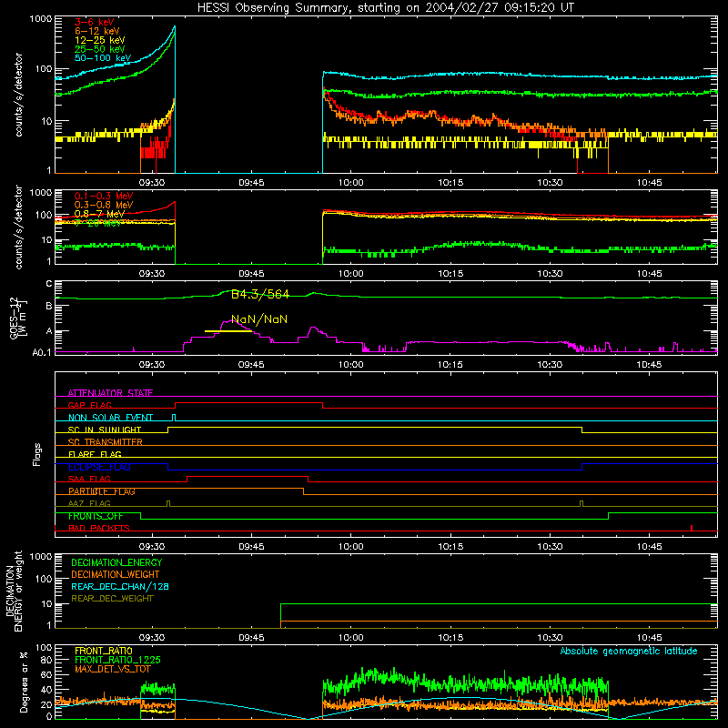Select the GOES-12 axis label
This screenshot has width=728, height=728.
pyautogui.click(x=17, y=318)
